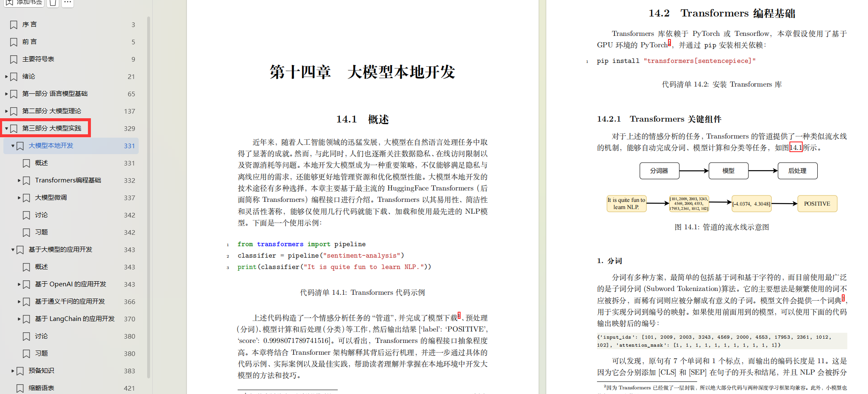This screenshot has width=868, height=394.
Task: Click the pip install transformers code line
Action: pyautogui.click(x=676, y=61)
